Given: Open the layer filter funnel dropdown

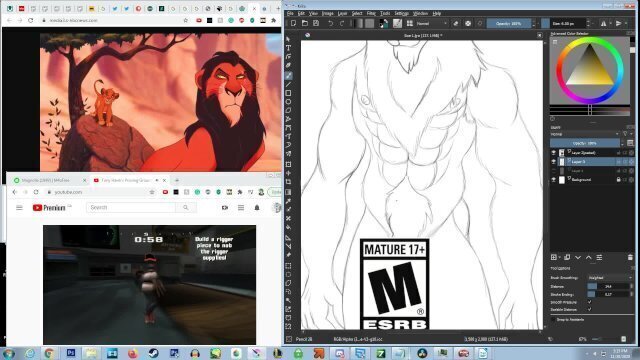Looking at the screenshot, I should [x=627, y=134].
